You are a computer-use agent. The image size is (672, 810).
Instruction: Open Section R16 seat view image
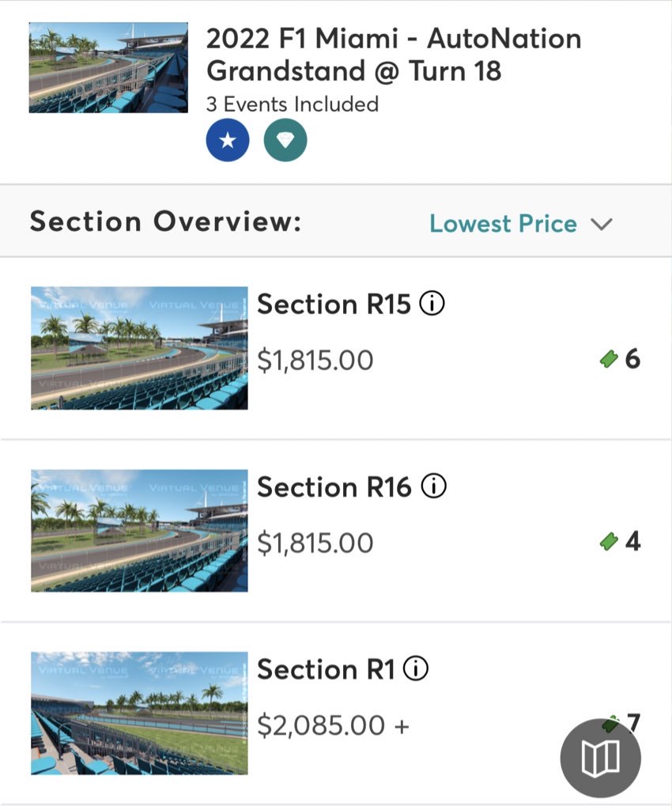139,531
